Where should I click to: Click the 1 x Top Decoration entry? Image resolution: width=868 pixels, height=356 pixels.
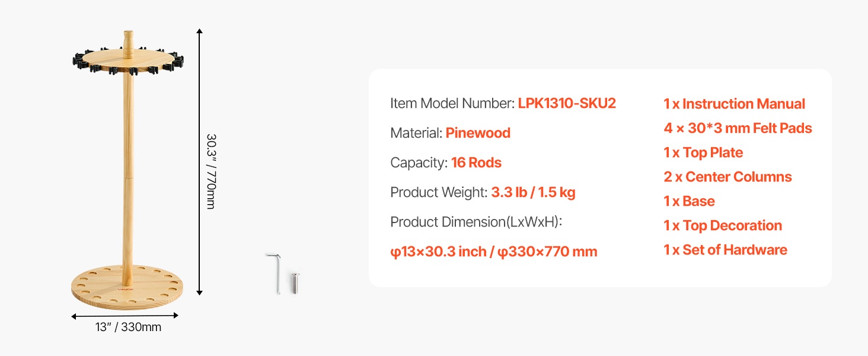click(723, 225)
